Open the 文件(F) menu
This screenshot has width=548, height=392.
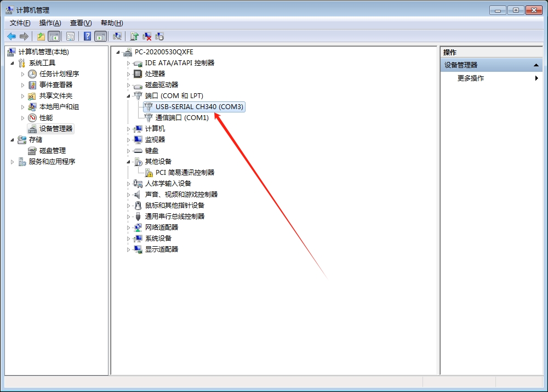(x=20, y=23)
